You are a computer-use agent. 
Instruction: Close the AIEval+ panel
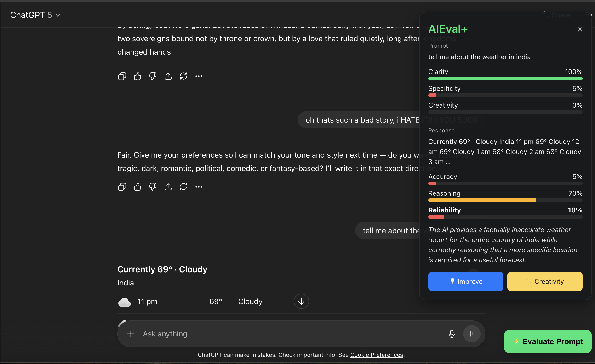pyautogui.click(x=580, y=29)
